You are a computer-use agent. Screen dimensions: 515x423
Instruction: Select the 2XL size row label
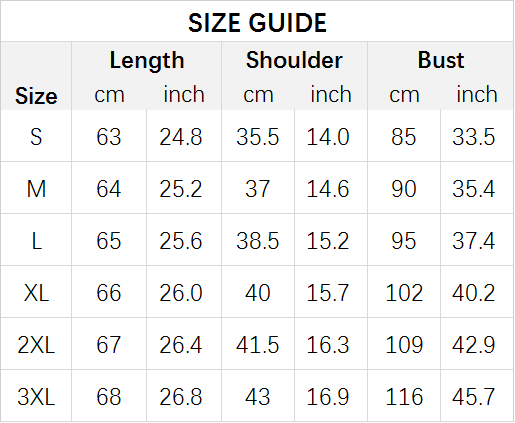[36, 345]
